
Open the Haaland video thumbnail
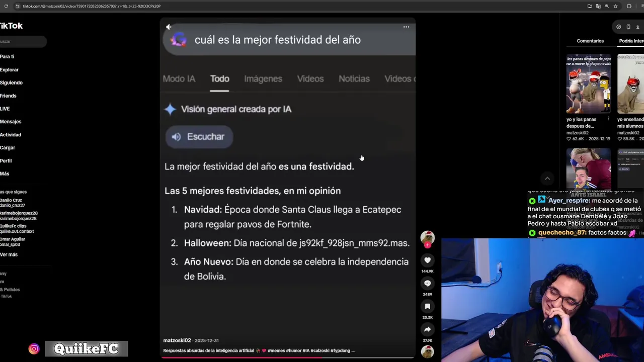point(589,168)
